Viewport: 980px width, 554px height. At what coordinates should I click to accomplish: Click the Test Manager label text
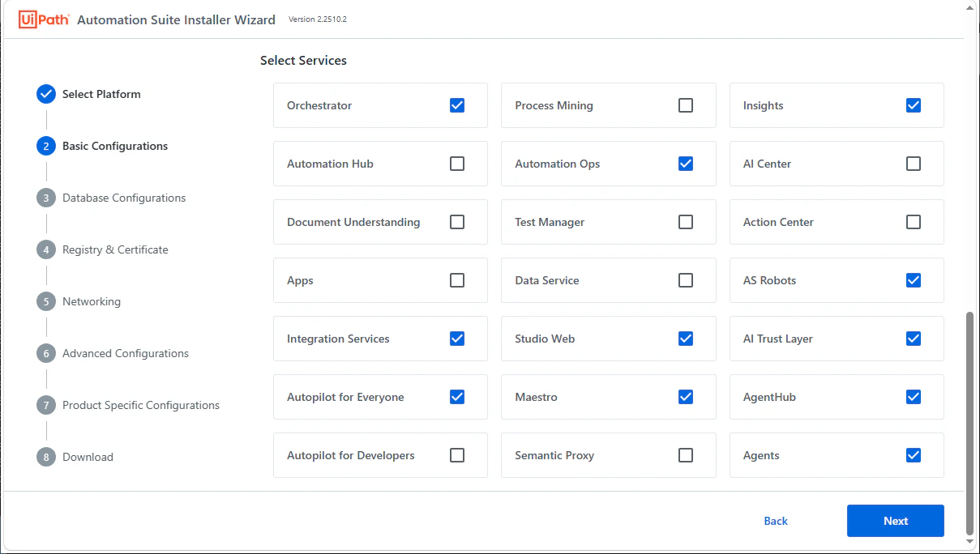point(550,222)
